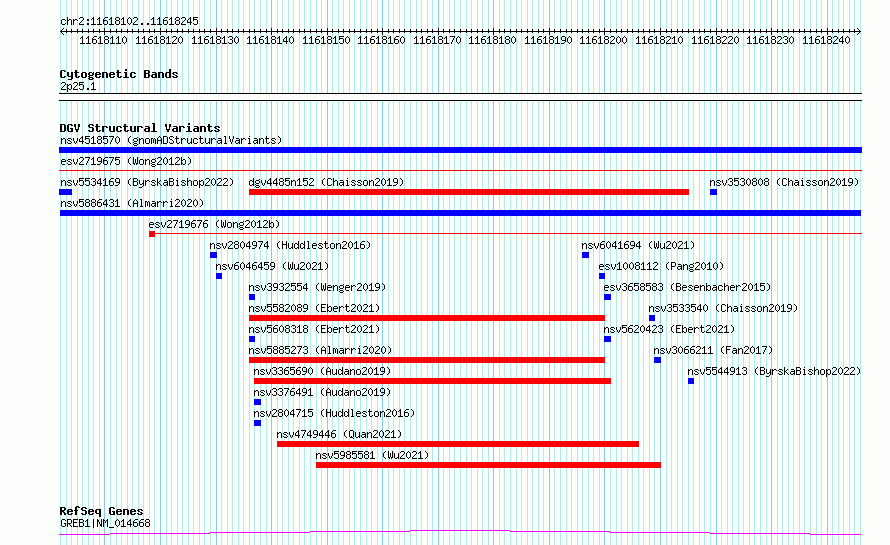Viewport: 890px width, 545px height.
Task: Select the nsv2804715 (Huddleston2016) label
Action: [x=334, y=413]
